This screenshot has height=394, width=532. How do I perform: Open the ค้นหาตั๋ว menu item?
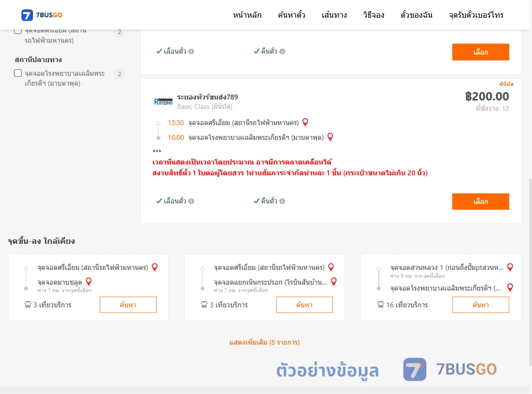(292, 15)
